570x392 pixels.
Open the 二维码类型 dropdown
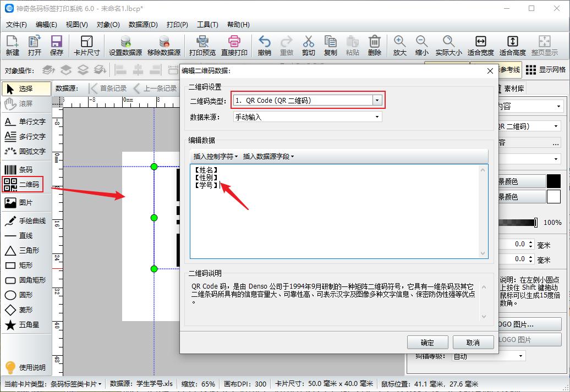(x=377, y=100)
